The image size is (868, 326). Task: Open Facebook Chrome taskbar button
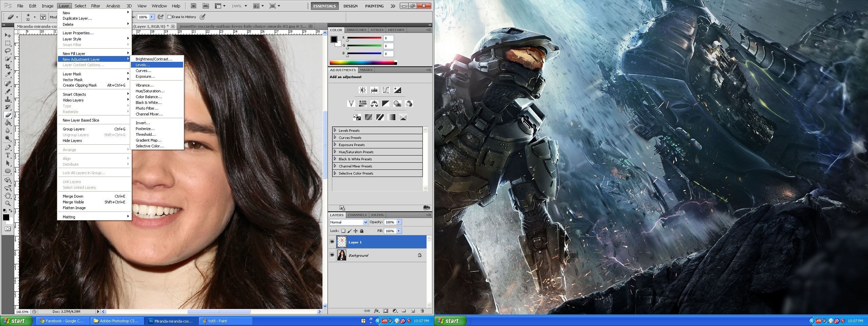[x=64, y=321]
